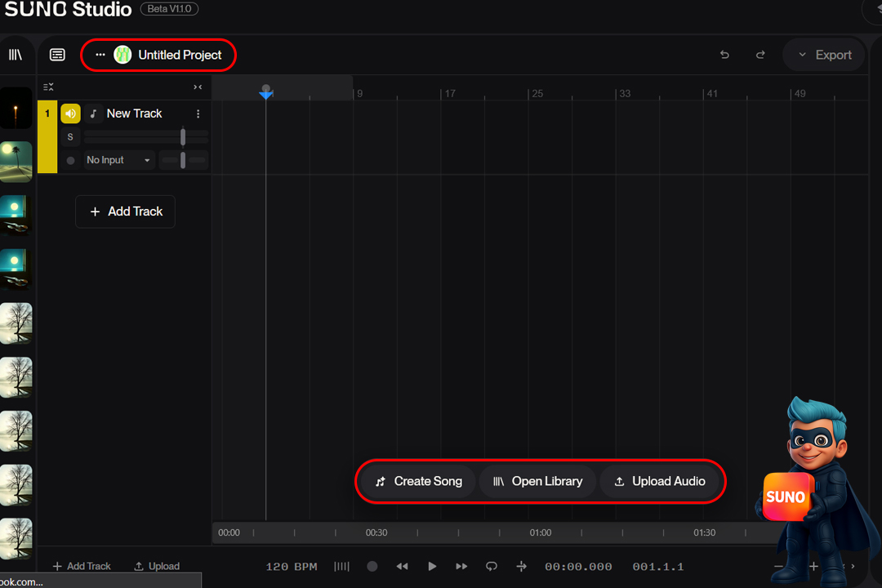The image size is (882, 588).
Task: Rename the Untitled Project title
Action: click(x=180, y=55)
